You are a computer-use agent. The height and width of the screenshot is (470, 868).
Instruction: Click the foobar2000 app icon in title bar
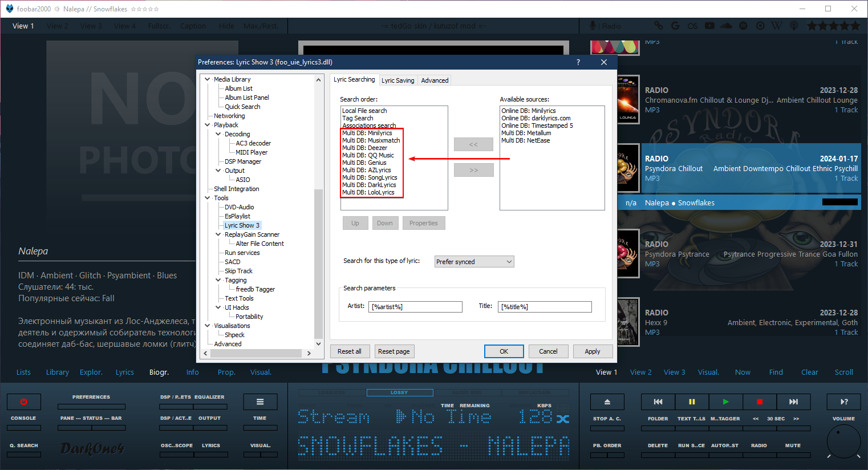(9, 9)
